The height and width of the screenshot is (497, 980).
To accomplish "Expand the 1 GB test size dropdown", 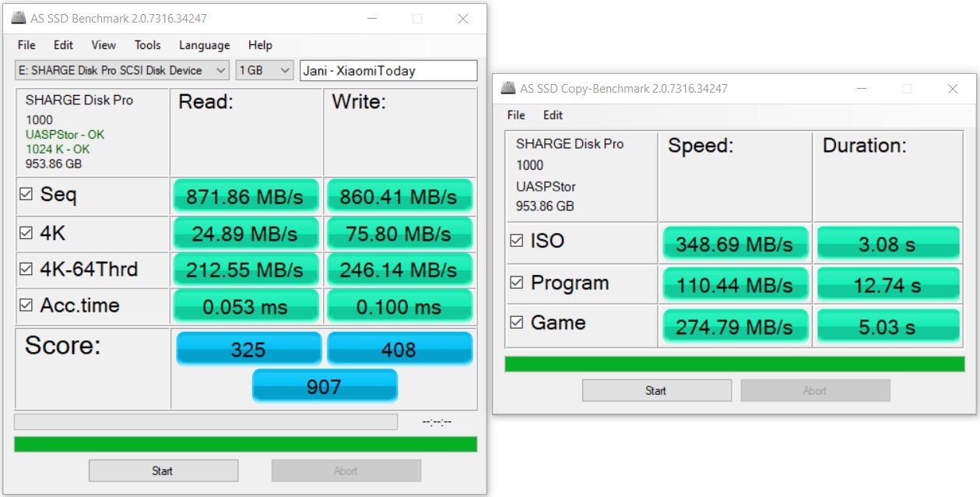I will (264, 71).
